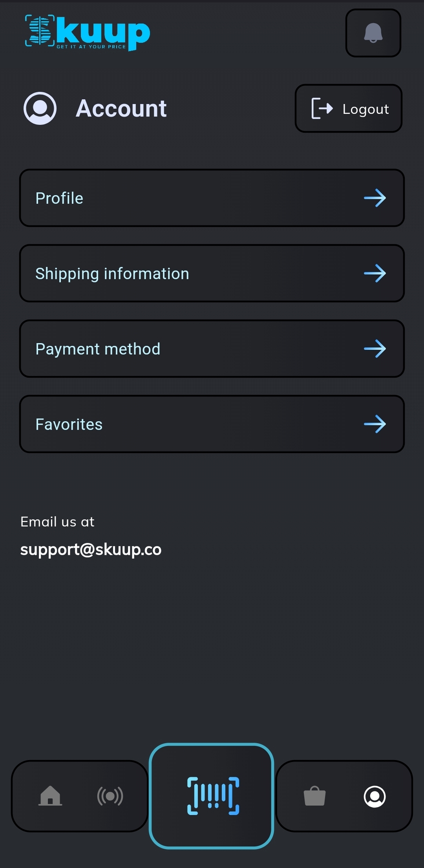Click the arrow on Shipping information row
The image size is (424, 868).
coord(375,274)
